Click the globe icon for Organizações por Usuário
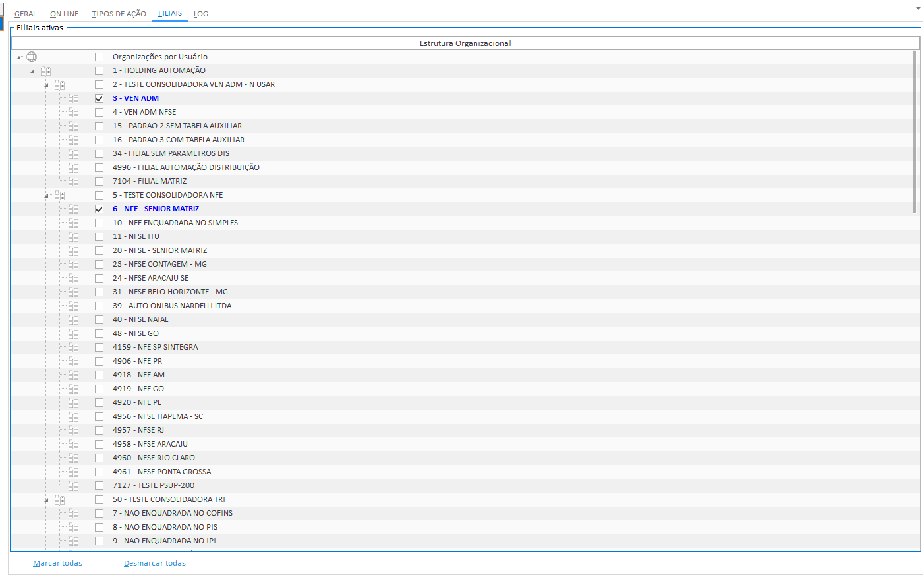Viewport: 924px width, 575px height. 32,57
